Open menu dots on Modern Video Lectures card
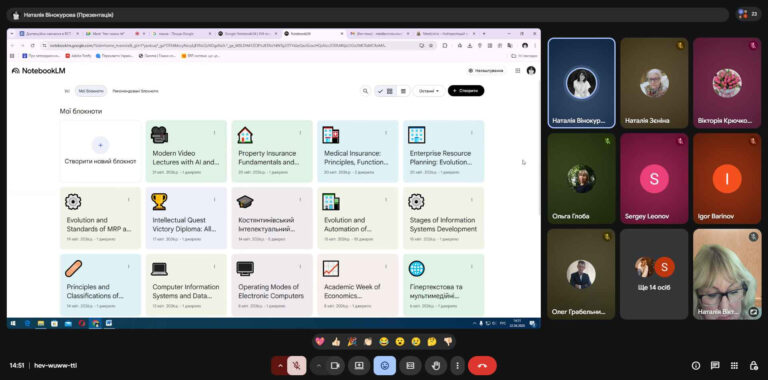This screenshot has height=380, width=768. coord(214,133)
